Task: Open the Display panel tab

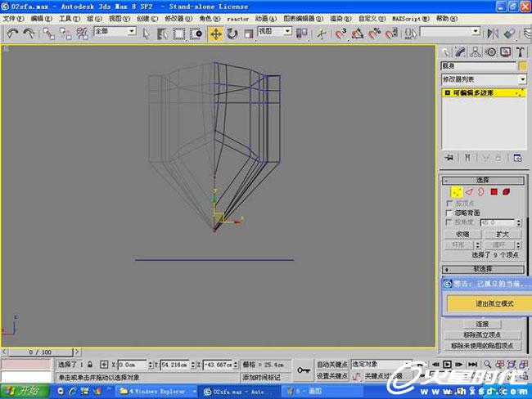Action: (x=506, y=52)
